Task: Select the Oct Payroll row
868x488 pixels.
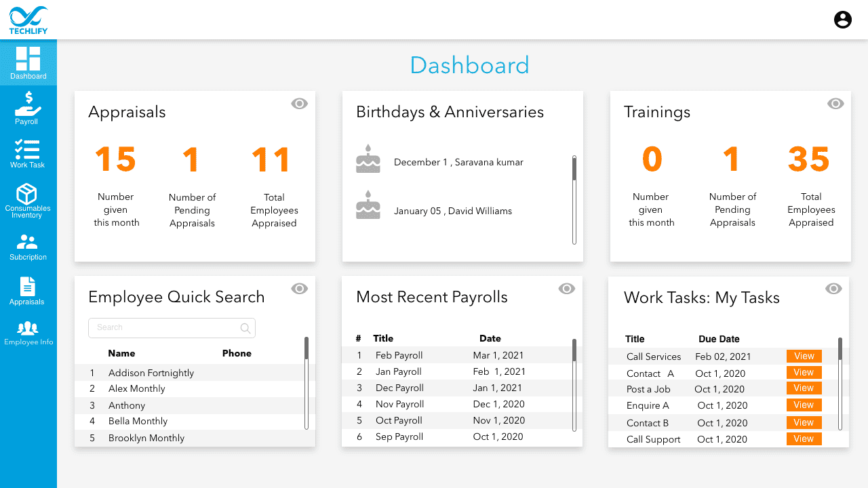Action: pos(462,420)
